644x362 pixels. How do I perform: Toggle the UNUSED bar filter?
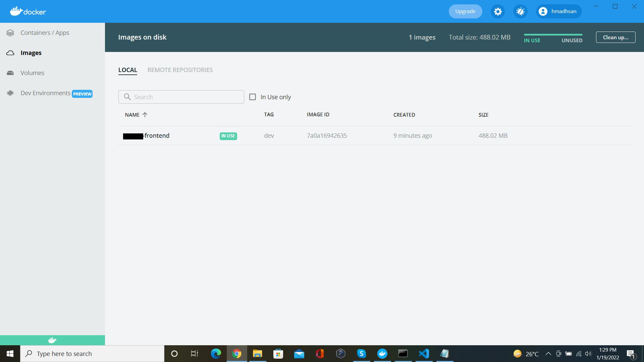[572, 40]
